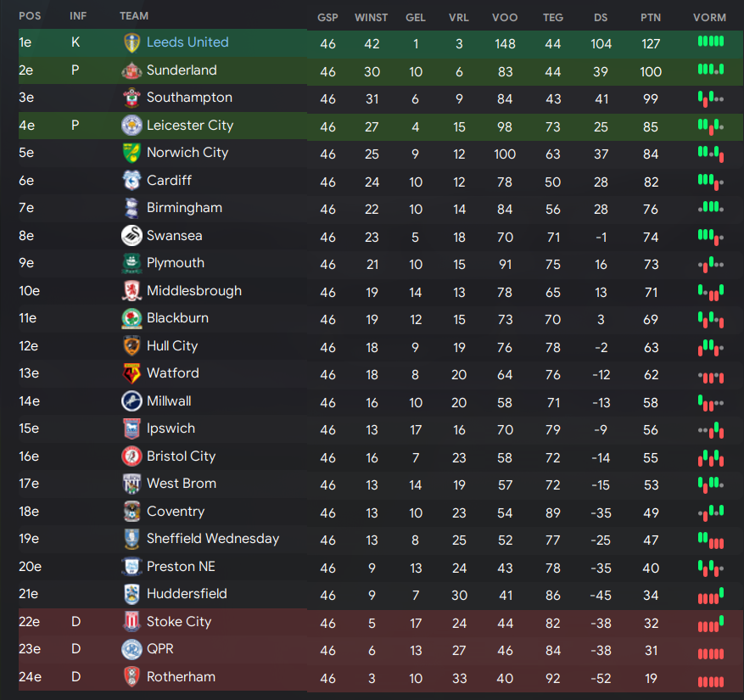Click Leeds United's form indicator bars
This screenshot has width=744, height=700.
point(711,42)
